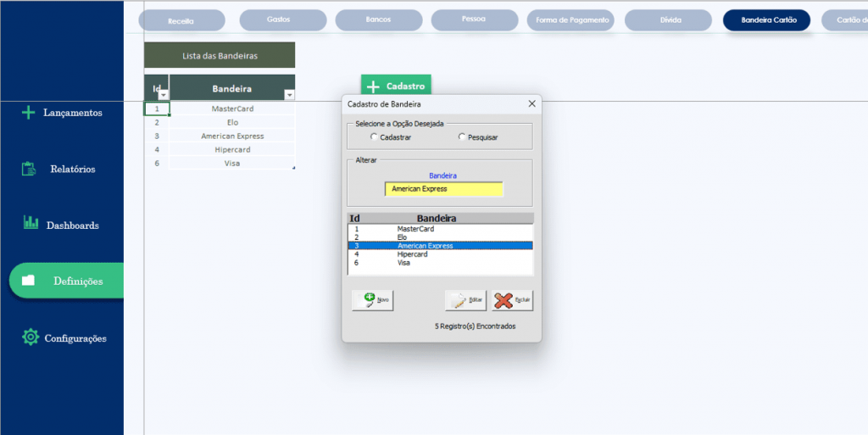
Task: Switch to the Forma de Pagamento tab
Action: click(570, 20)
